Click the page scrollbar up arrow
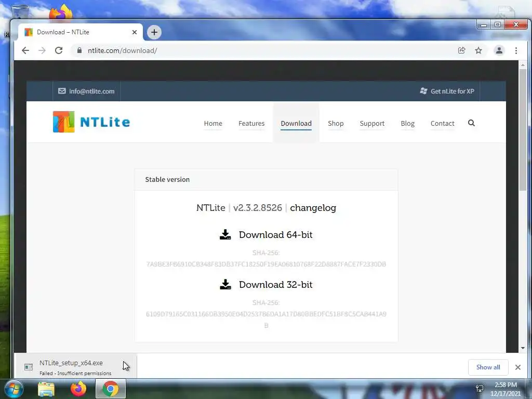Image resolution: width=532 pixels, height=399 pixels. pos(523,64)
